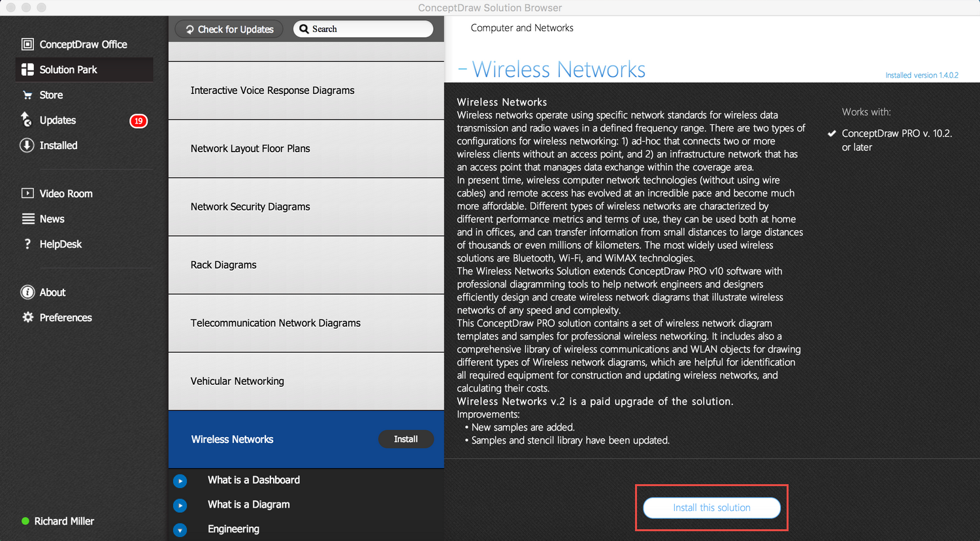Click the 'Wireless Networks v.2 is a paid upgrade' line
Screen dimensions: 980x541
pyautogui.click(x=595, y=401)
